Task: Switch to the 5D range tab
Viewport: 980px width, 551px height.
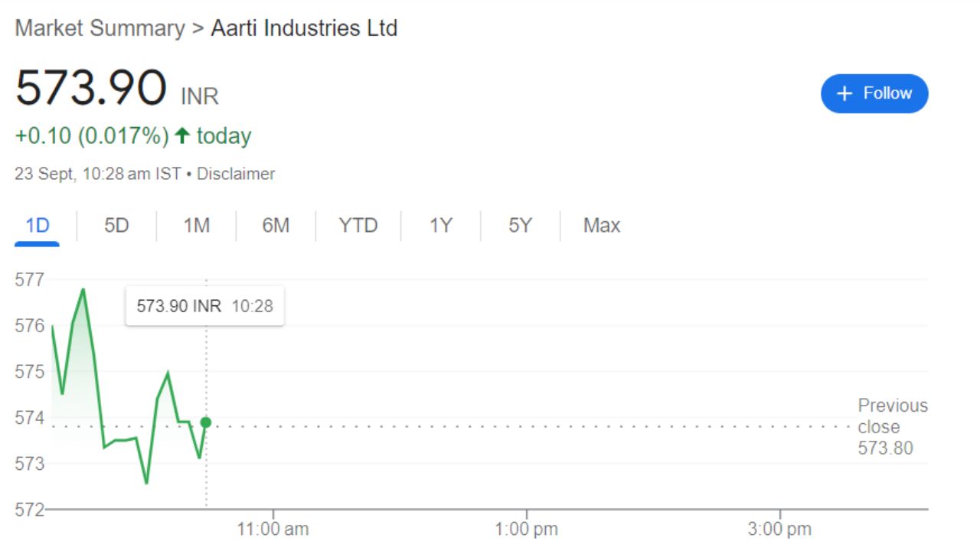Action: (x=116, y=226)
